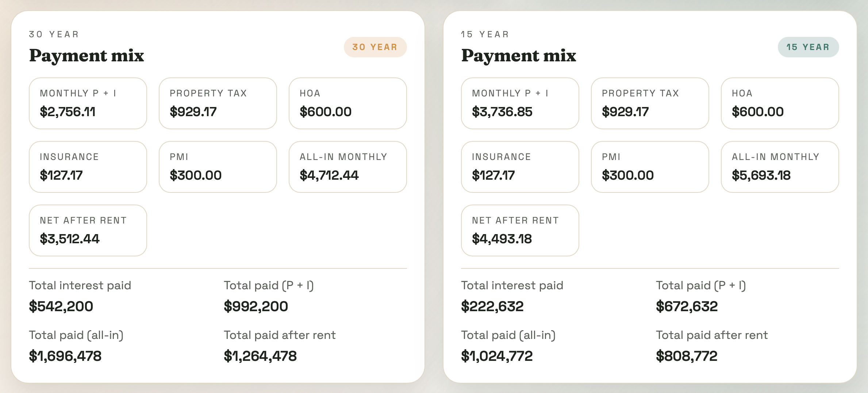Image resolution: width=868 pixels, height=393 pixels.
Task: Select the 15 YEAR badge on right card
Action: 808,47
